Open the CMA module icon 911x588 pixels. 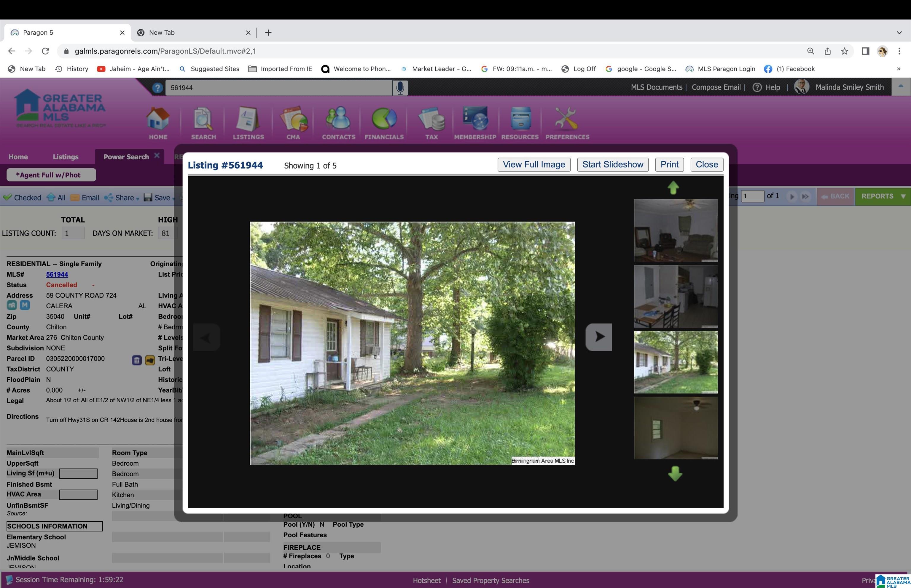click(294, 119)
